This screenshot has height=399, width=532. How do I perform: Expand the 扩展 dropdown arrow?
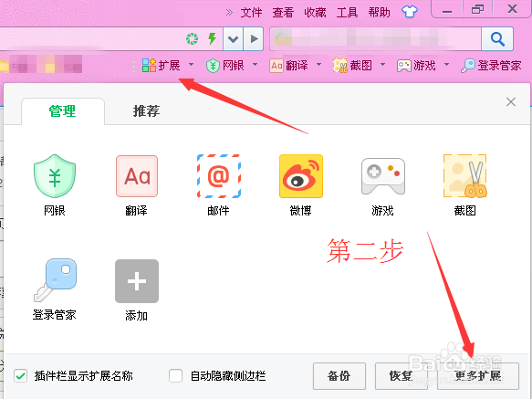(x=191, y=65)
